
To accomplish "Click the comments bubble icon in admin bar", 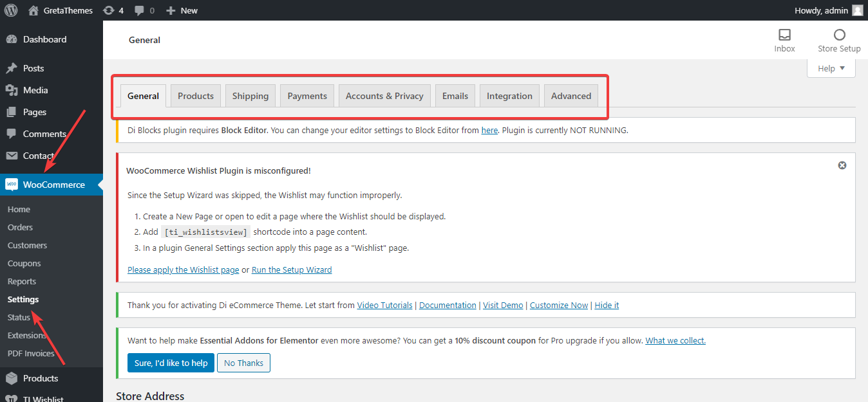I will tap(138, 10).
